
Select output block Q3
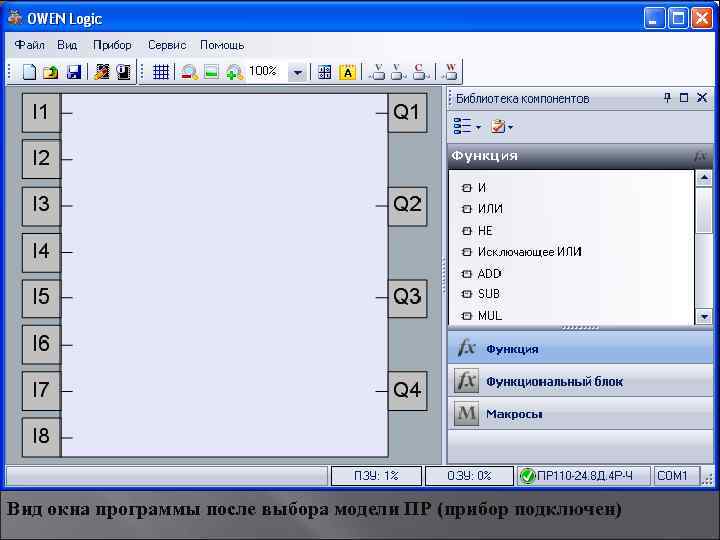pos(407,298)
